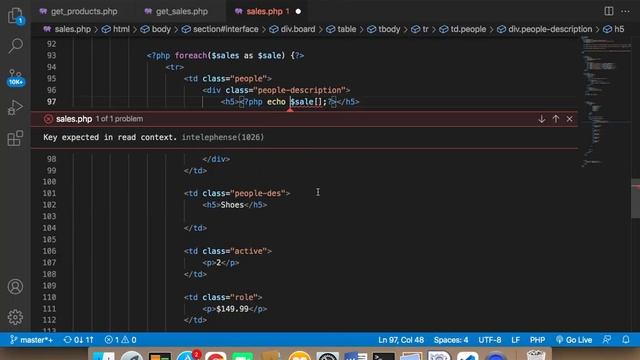The width and height of the screenshot is (640, 360).
Task: Click the $149.99 value on line 111
Action: click(x=232, y=309)
